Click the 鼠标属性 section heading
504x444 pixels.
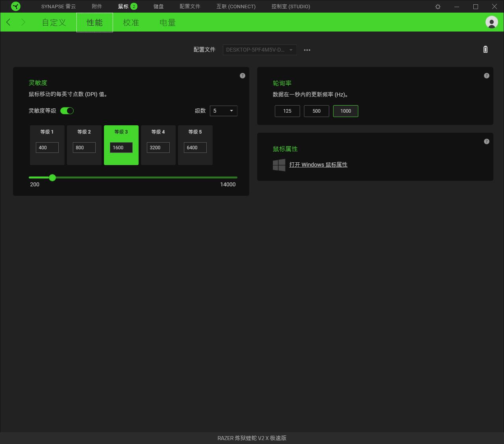(285, 149)
